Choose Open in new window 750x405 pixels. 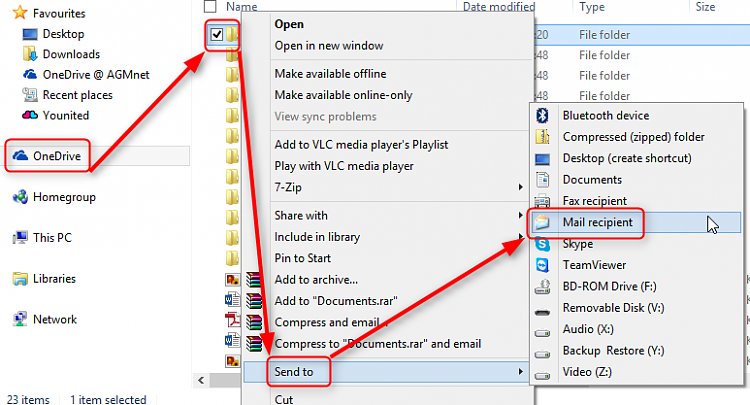coord(329,46)
